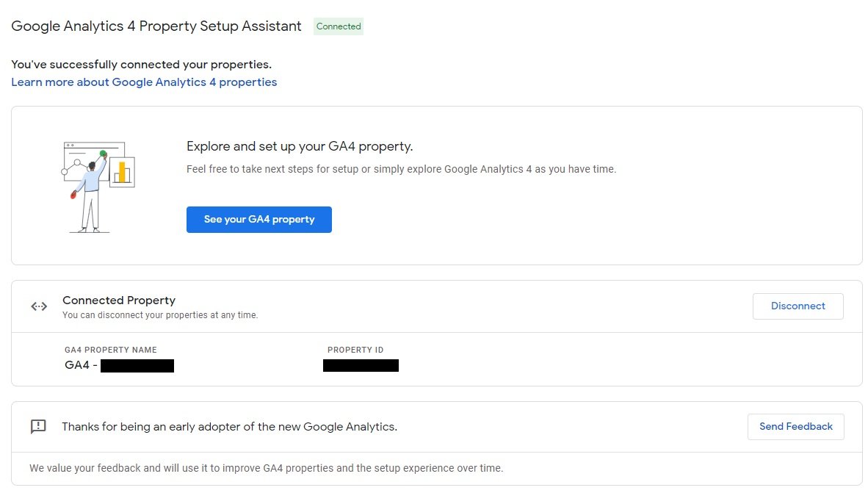Click the Setup Assistant page title
The image size is (868, 493).
(156, 26)
